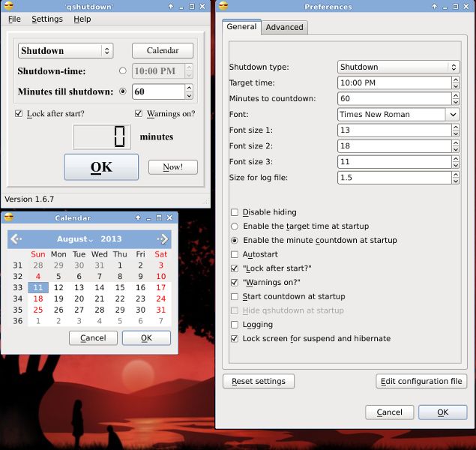This screenshot has width=476, height=450.
Task: Click Cancel in the Calendar window
Action: pos(93,338)
